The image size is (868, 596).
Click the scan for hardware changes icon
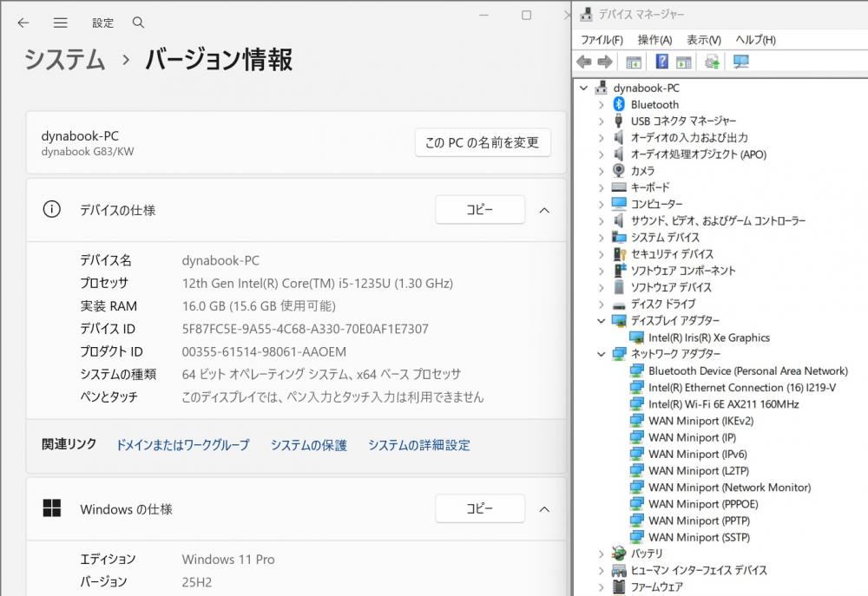click(712, 62)
